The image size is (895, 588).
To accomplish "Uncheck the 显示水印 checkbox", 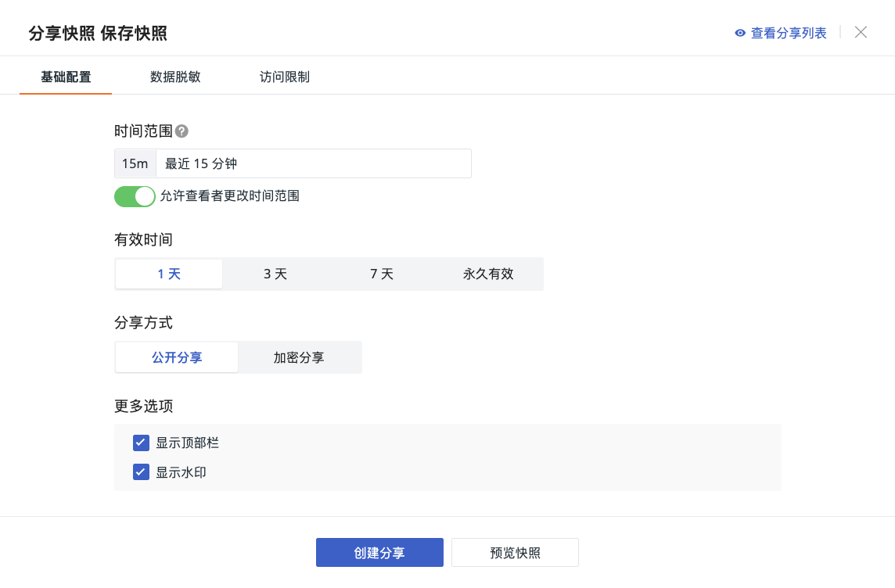I will point(141,472).
